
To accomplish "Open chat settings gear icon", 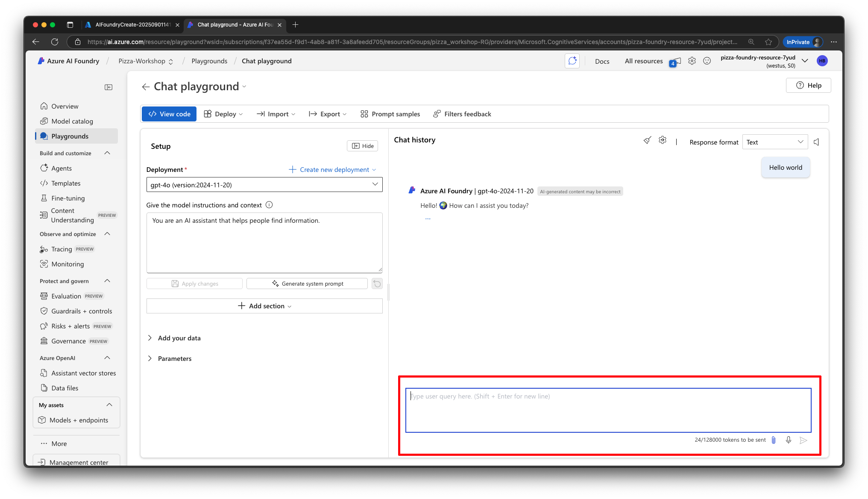I will tap(662, 140).
